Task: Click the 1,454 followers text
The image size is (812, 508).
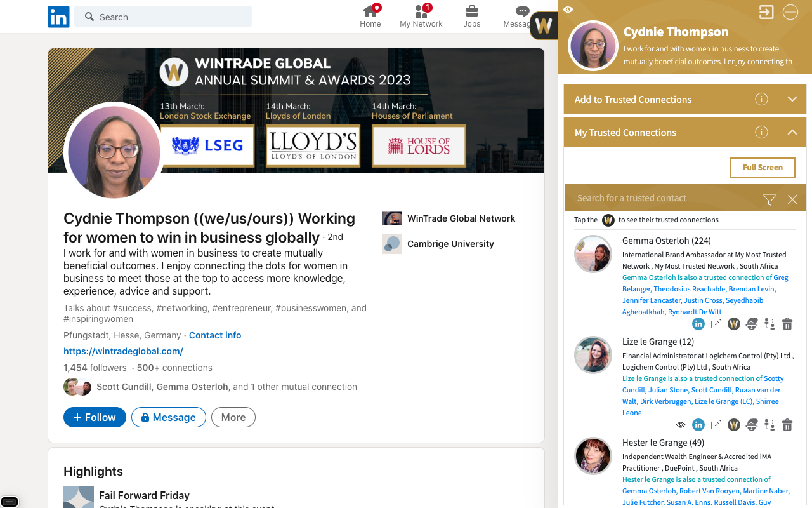Action: [x=95, y=368]
